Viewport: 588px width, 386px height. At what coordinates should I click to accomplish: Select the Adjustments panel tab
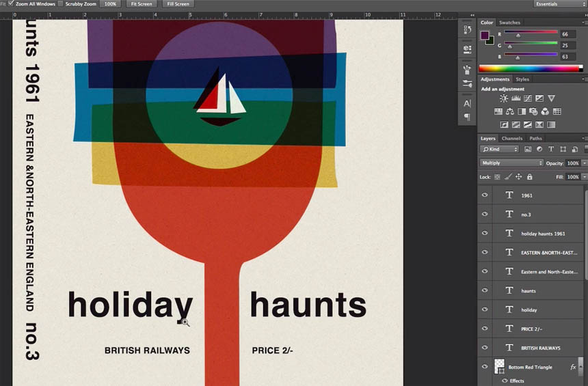[x=495, y=79]
